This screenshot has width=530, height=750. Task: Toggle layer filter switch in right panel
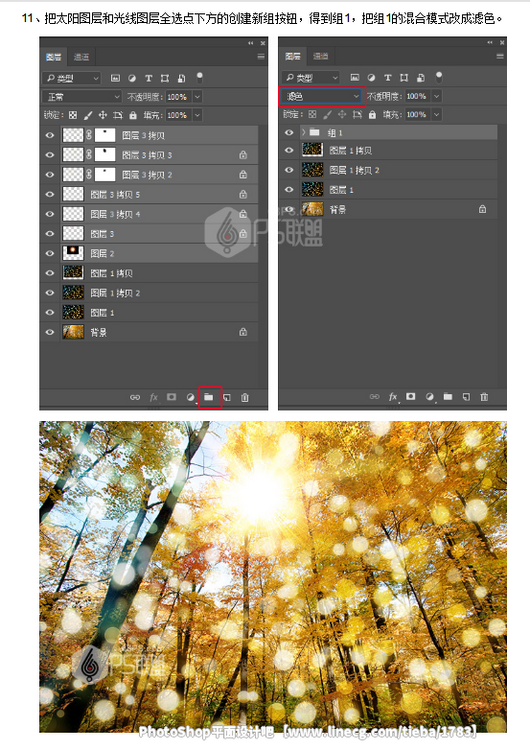(x=439, y=77)
